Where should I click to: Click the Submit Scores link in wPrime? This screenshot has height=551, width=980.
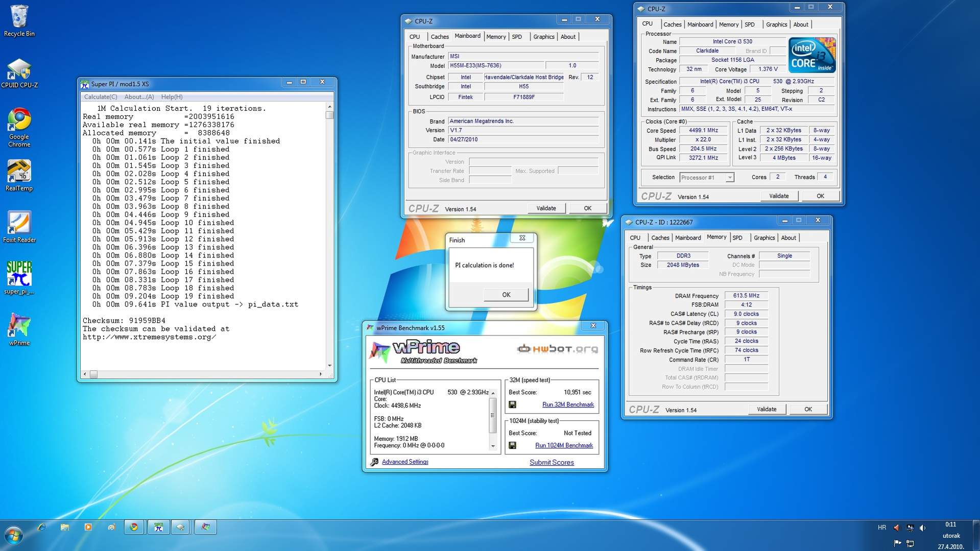(x=551, y=463)
